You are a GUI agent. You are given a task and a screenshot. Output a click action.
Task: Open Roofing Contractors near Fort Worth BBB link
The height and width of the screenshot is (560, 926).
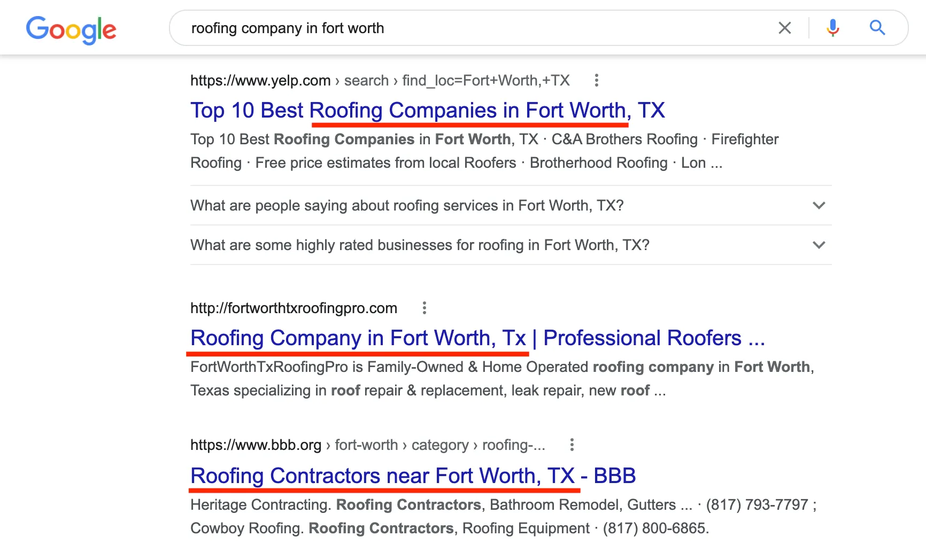(x=413, y=476)
